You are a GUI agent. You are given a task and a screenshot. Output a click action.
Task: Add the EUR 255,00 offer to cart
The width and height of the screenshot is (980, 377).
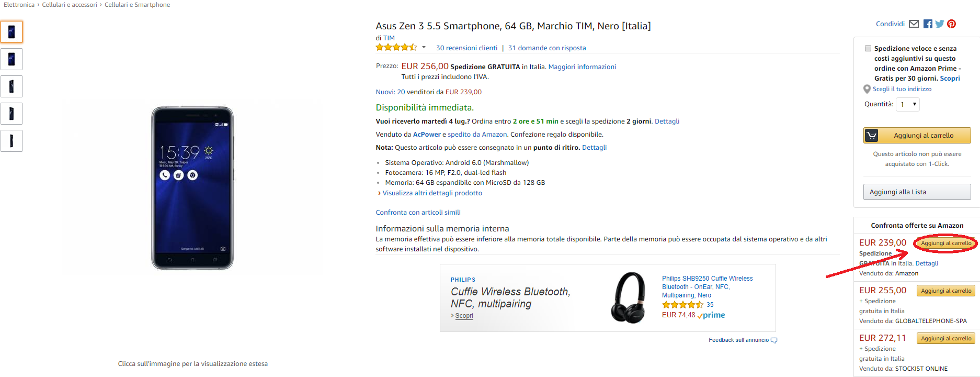[945, 291]
